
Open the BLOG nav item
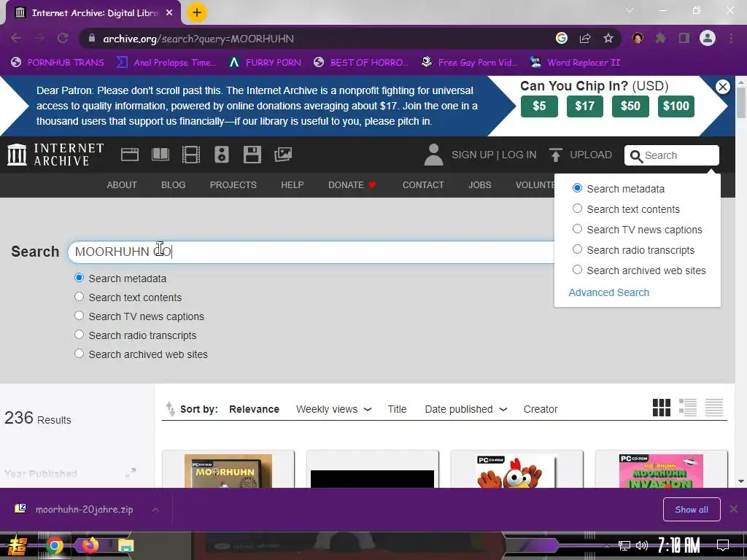coord(174,184)
